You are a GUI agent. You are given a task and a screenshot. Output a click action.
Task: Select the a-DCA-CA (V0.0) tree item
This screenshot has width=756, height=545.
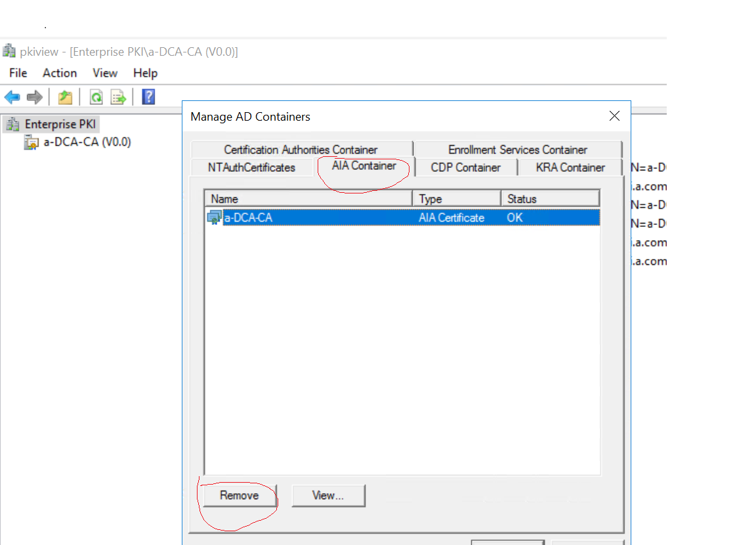click(x=84, y=142)
